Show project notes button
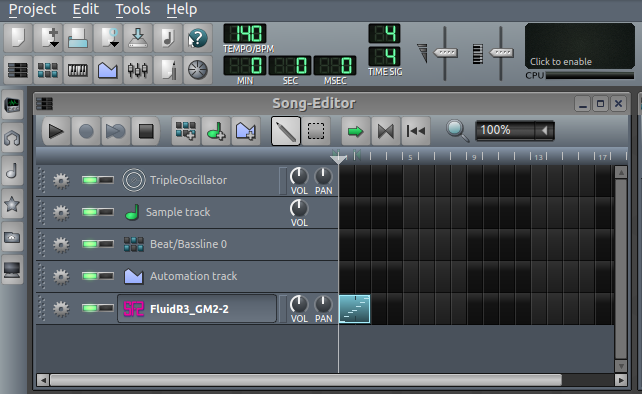This screenshot has height=394, width=642. [x=167, y=70]
